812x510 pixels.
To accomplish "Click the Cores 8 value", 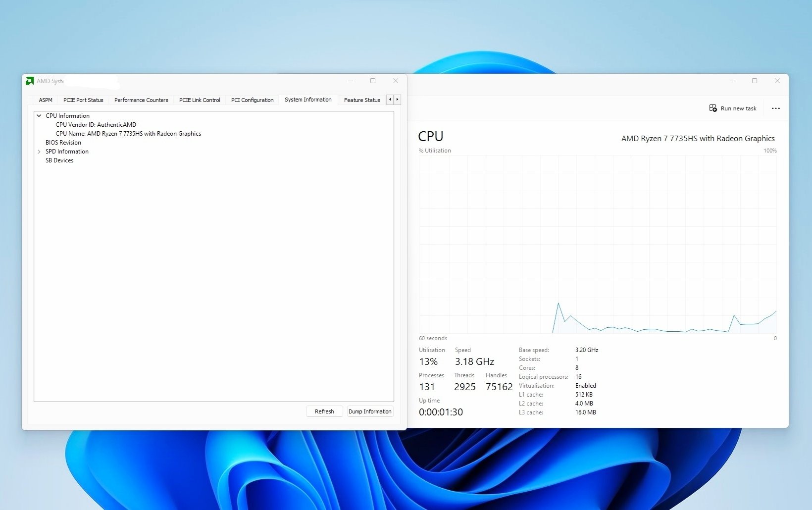I will (x=577, y=368).
